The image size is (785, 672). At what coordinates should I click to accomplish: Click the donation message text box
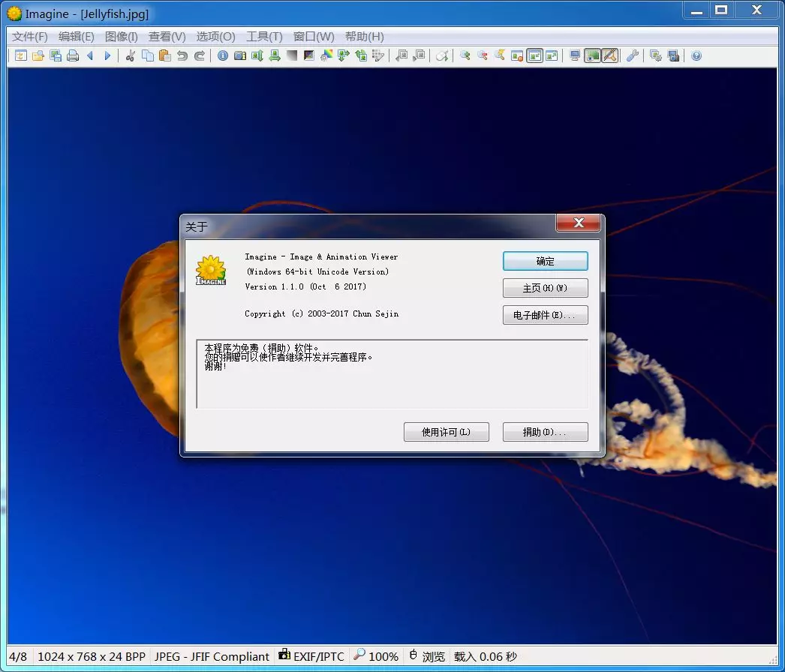392,374
